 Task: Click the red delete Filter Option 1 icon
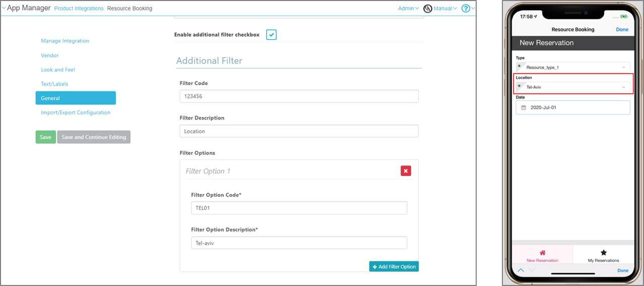[x=406, y=171]
